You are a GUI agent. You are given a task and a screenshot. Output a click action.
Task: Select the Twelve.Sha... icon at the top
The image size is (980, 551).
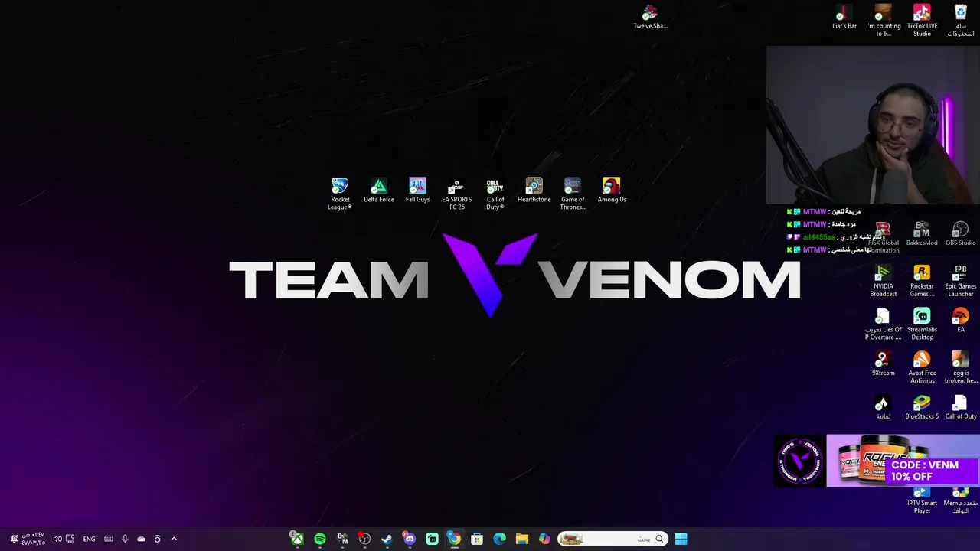click(650, 17)
